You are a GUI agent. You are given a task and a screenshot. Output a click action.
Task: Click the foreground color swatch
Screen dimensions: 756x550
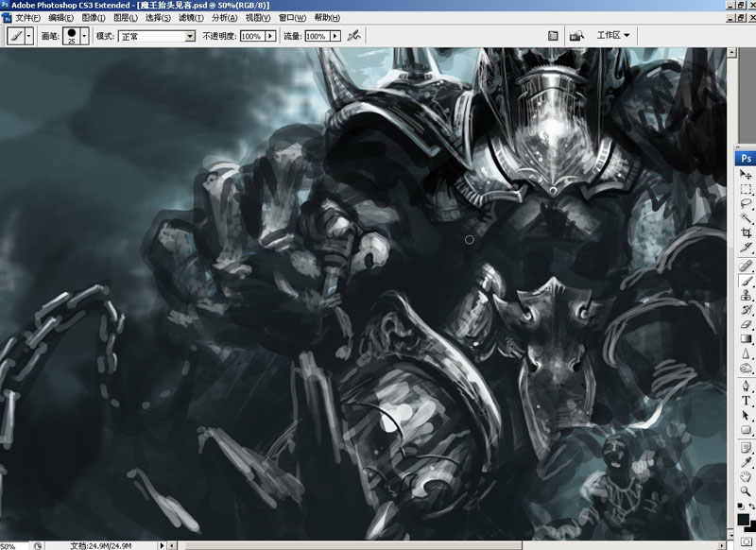(743, 519)
